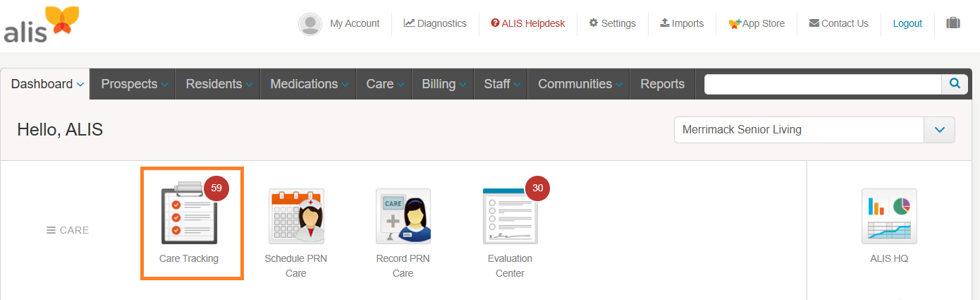Viewport: 980px width, 300px height.
Task: Expand the Merrimack Senior Living community dropdown
Action: pyautogui.click(x=939, y=130)
